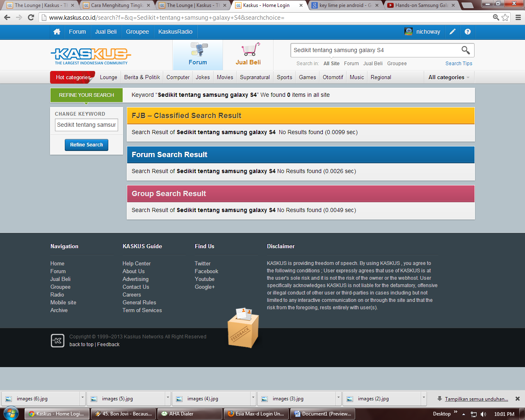This screenshot has height=420, width=525.
Task: Select Groupee search scope option
Action: click(397, 64)
